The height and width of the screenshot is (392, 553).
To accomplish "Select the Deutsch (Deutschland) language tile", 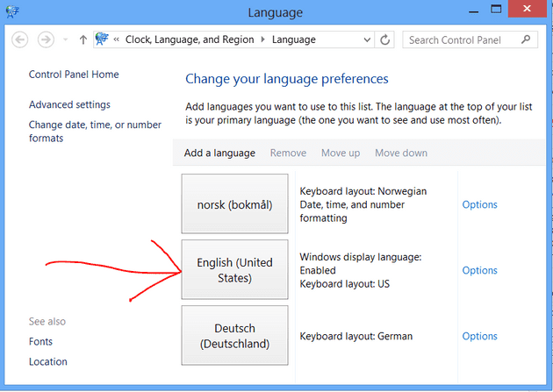I will pos(234,335).
